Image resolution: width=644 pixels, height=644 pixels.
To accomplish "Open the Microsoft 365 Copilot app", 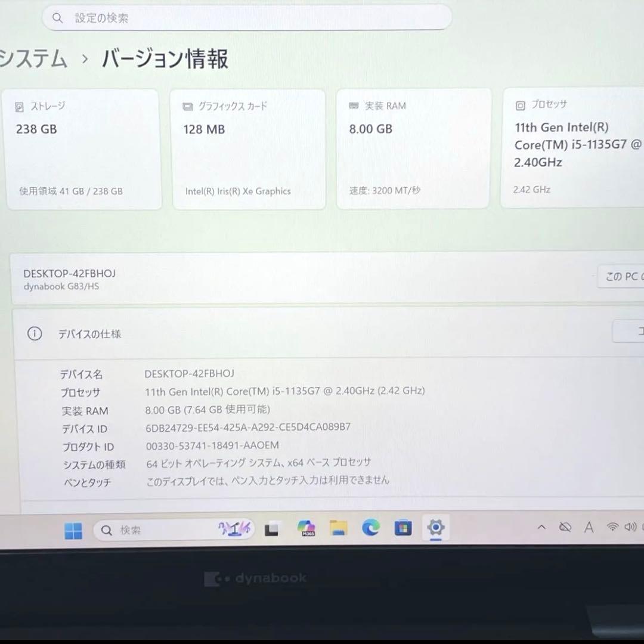I will (306, 528).
